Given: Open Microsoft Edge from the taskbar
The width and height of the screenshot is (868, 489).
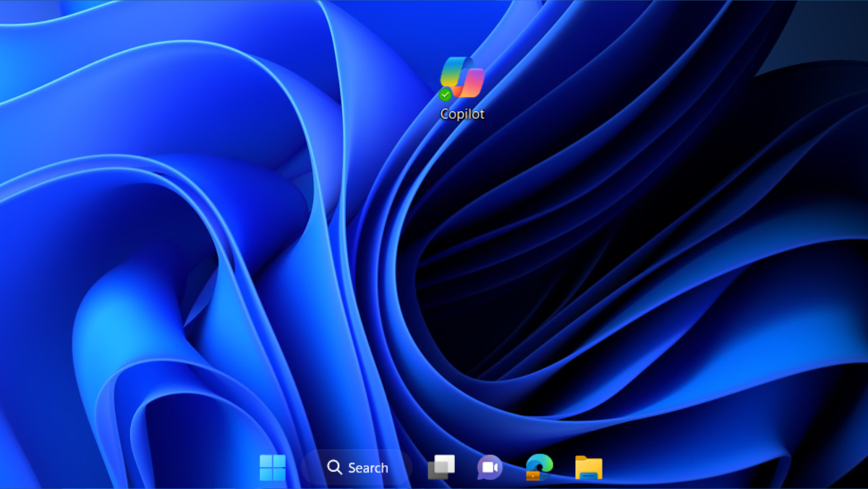Looking at the screenshot, I should 539,467.
